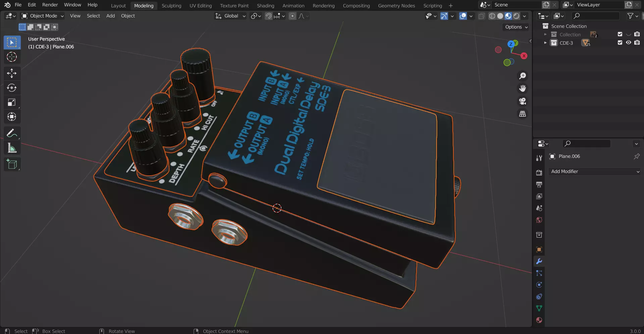This screenshot has height=334, width=644.
Task: Select the Add Cube tool
Action: pyautogui.click(x=12, y=164)
